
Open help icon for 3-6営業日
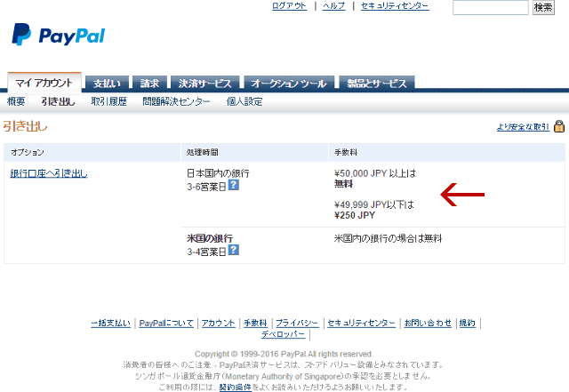click(233, 185)
